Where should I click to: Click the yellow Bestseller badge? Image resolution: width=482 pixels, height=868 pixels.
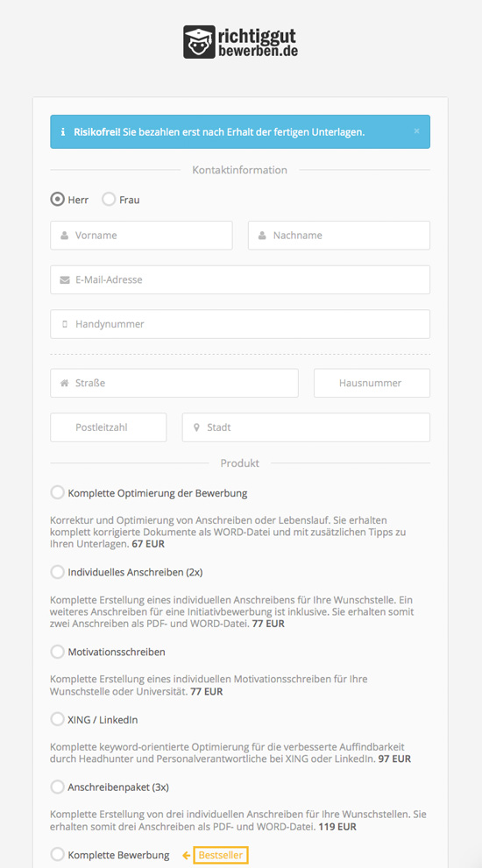click(x=221, y=855)
